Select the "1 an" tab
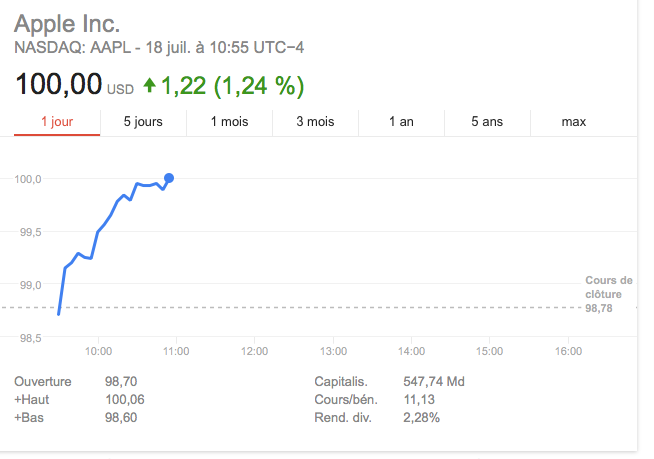The width and height of the screenshot is (654, 459). 401,122
